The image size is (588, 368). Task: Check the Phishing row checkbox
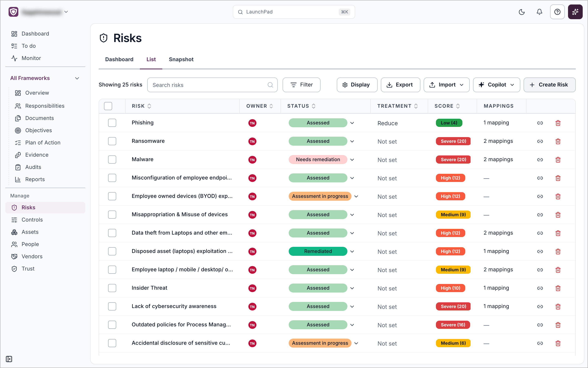112,123
